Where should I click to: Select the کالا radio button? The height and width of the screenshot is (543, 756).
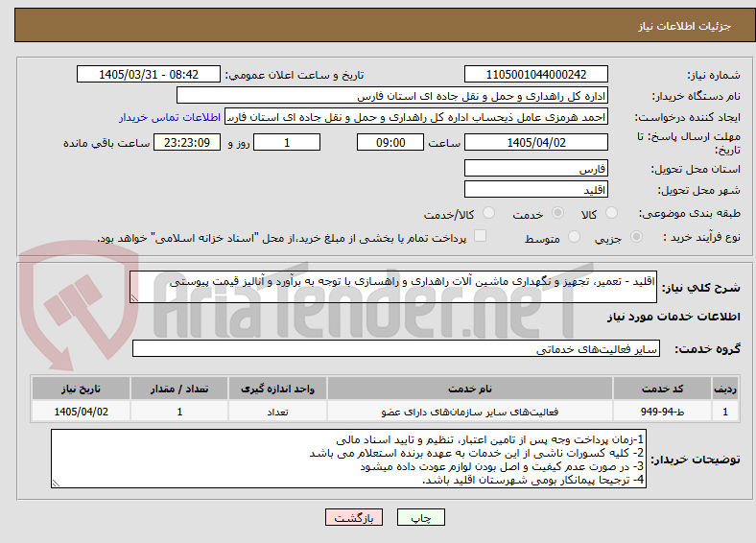coord(611,213)
